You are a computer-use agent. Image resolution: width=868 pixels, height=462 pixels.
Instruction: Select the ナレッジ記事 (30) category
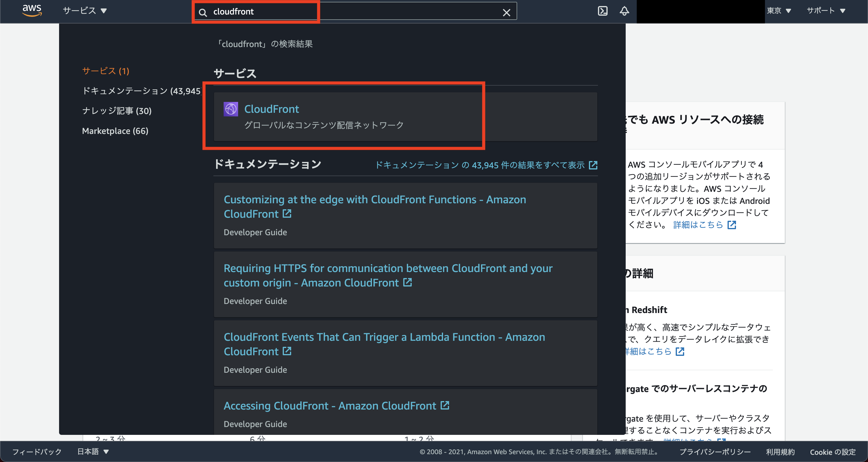coord(116,111)
